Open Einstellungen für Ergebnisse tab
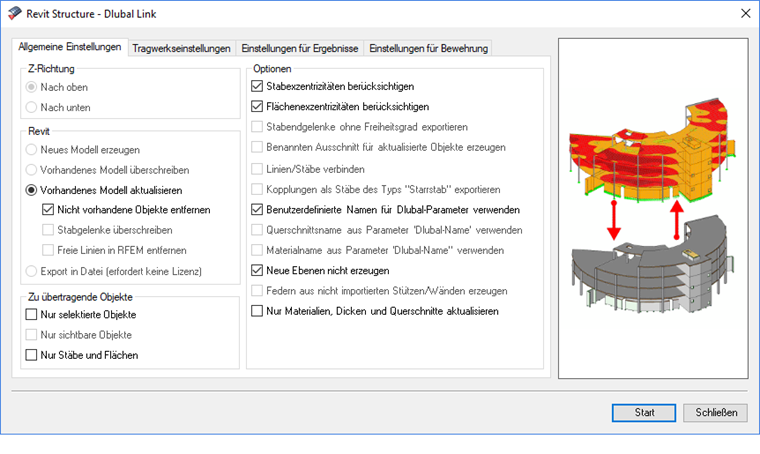Image resolution: width=760 pixels, height=454 pixels. point(300,48)
